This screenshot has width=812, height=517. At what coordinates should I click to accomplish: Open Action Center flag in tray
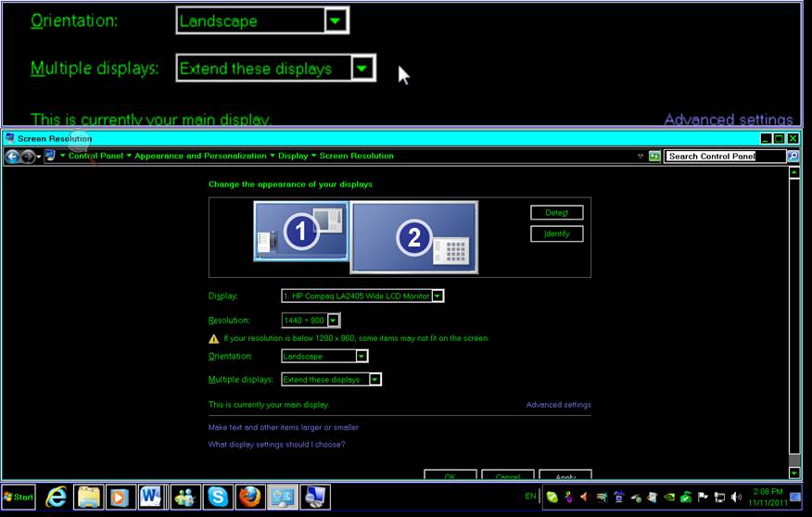click(x=703, y=498)
